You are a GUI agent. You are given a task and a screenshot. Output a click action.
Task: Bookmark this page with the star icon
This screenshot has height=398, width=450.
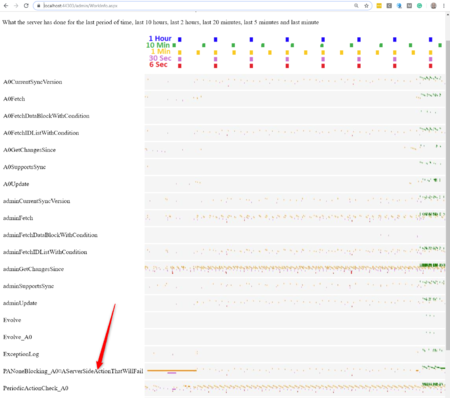click(x=366, y=6)
